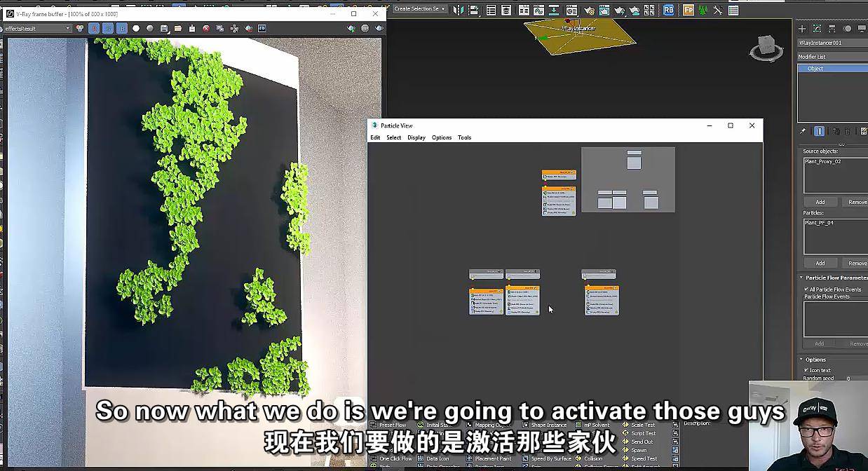Stop rendering red button in frame buffer
This screenshot has height=471, width=868.
(x=206, y=28)
